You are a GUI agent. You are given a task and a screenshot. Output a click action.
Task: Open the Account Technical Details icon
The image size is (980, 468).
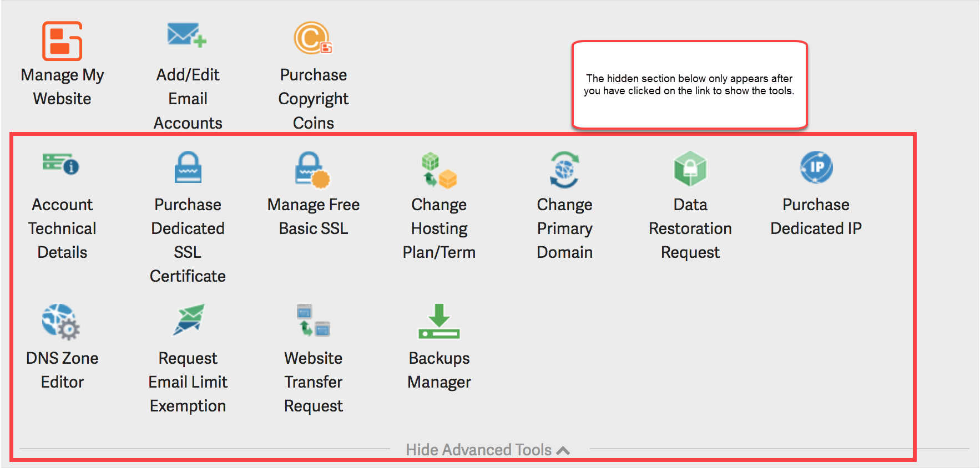coord(62,164)
